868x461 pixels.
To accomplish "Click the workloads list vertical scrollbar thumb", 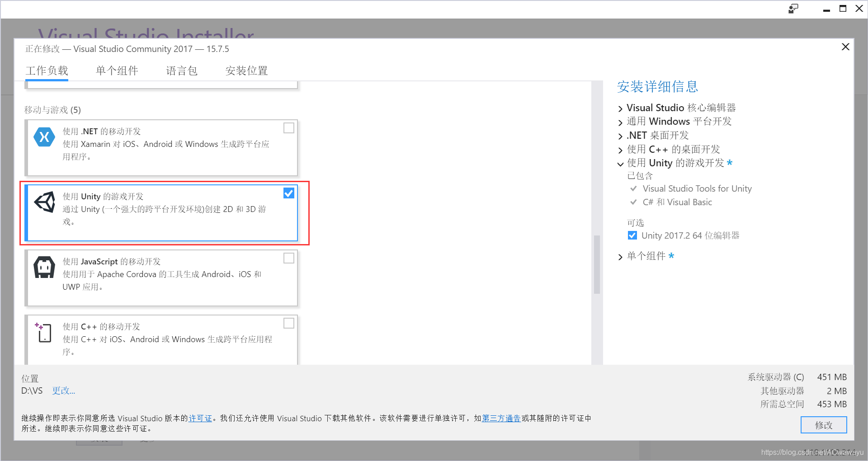I will click(597, 264).
